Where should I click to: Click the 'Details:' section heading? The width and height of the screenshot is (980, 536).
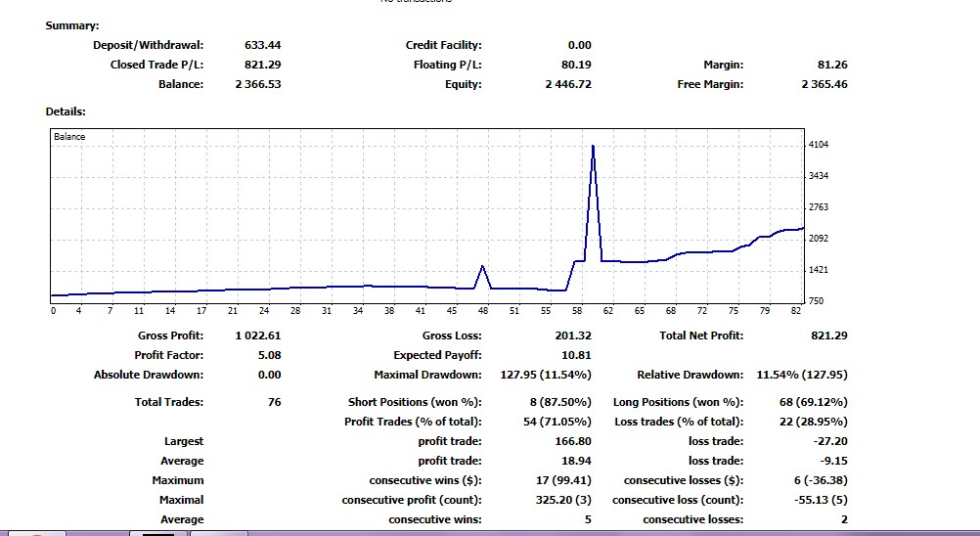66,112
